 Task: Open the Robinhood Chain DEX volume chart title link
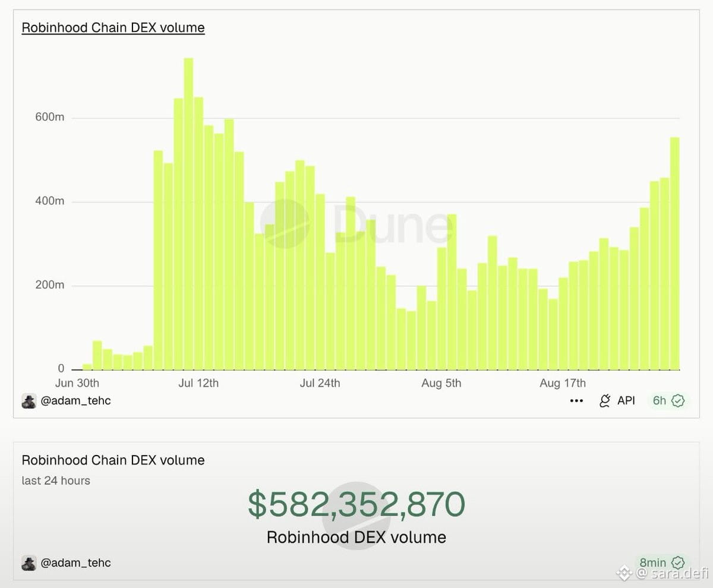[113, 28]
